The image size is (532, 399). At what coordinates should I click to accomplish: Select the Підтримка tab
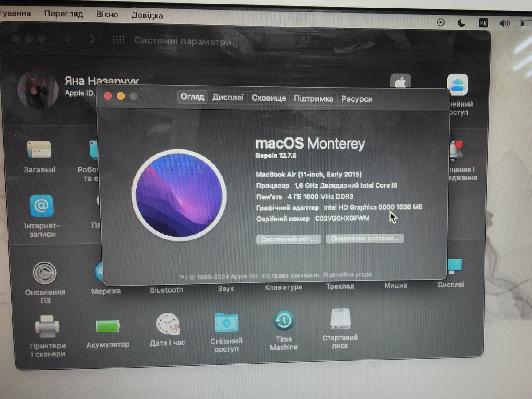(313, 98)
